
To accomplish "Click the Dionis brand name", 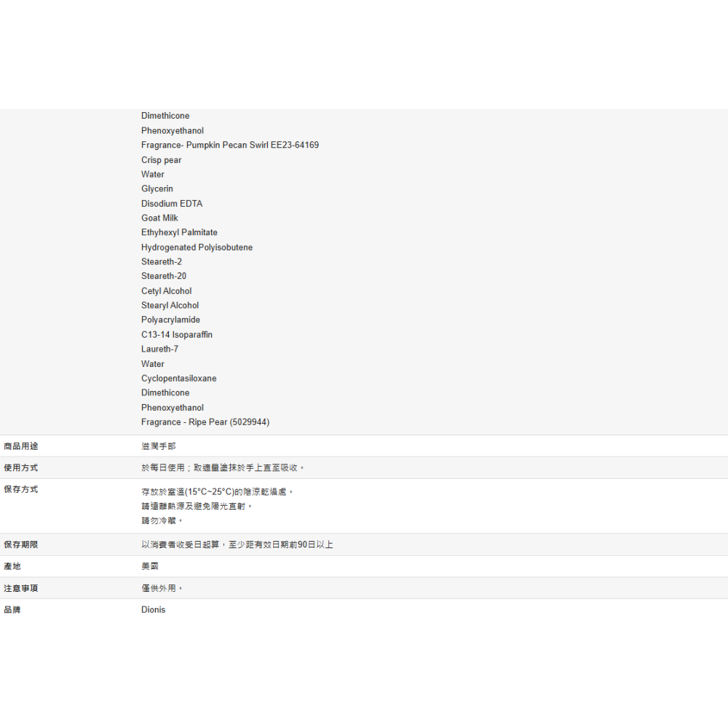I will pyautogui.click(x=153, y=610).
